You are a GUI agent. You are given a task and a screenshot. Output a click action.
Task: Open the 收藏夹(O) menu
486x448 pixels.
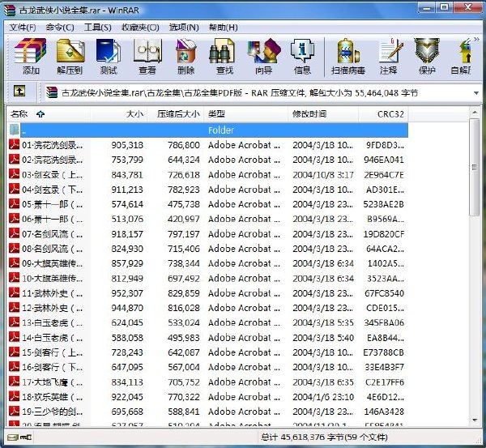(140, 28)
